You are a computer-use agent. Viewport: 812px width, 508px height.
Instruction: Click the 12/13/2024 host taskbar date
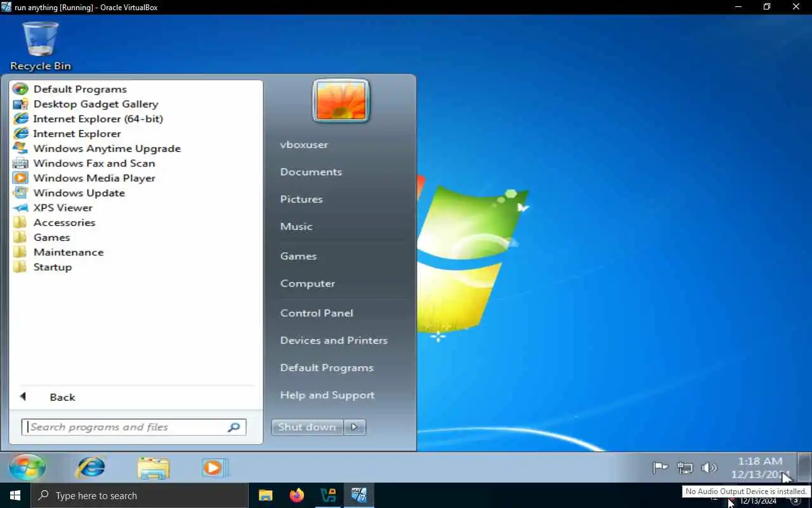tap(758, 502)
